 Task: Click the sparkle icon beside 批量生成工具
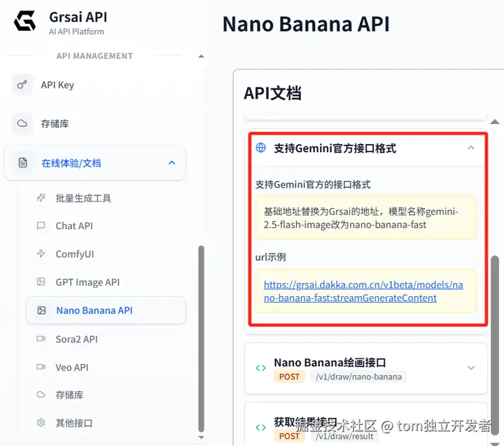41,197
